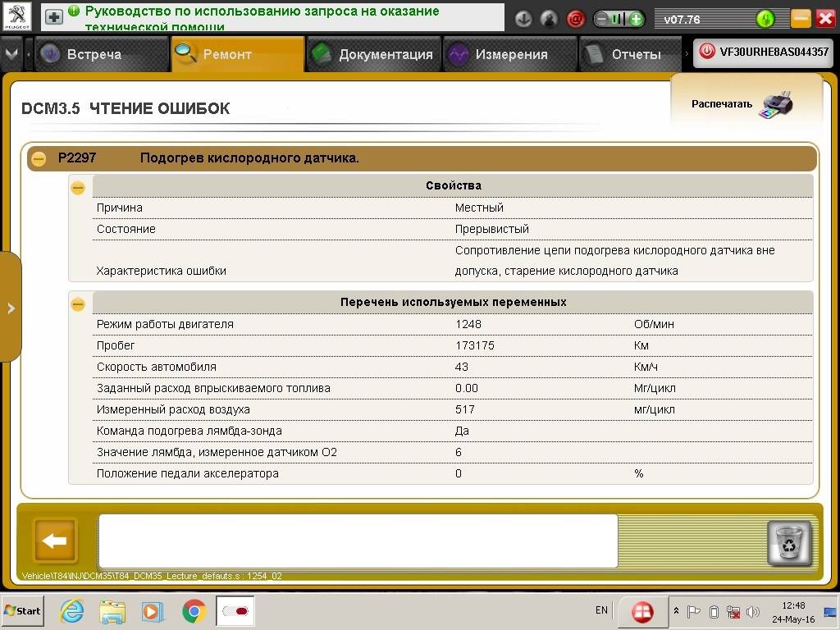Click the Peugeot logo icon
Screen dimensions: 840x630
17,16
